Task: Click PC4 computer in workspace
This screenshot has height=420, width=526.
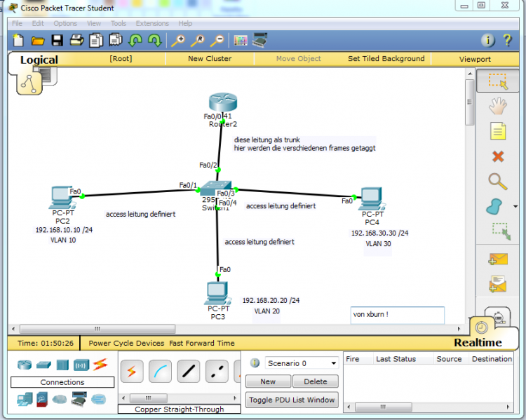Action: pos(372,198)
